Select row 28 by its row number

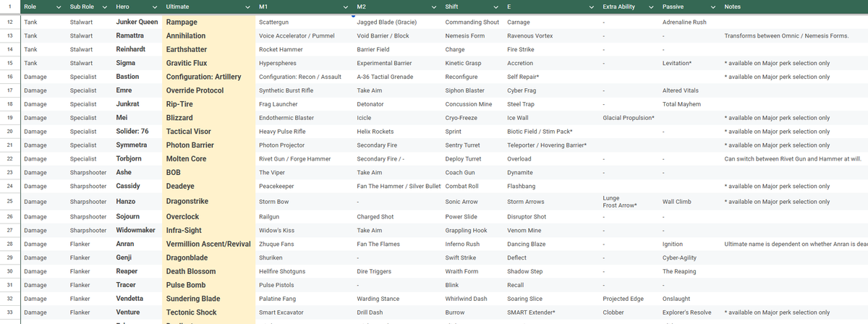10,244
